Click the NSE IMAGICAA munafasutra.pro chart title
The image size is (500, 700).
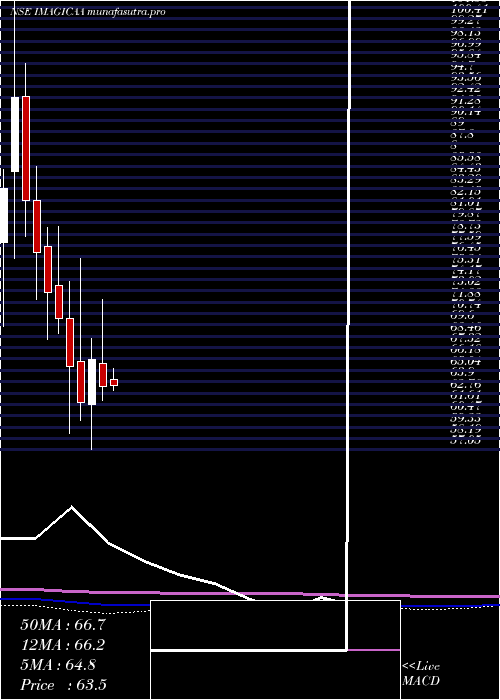coord(88,12)
